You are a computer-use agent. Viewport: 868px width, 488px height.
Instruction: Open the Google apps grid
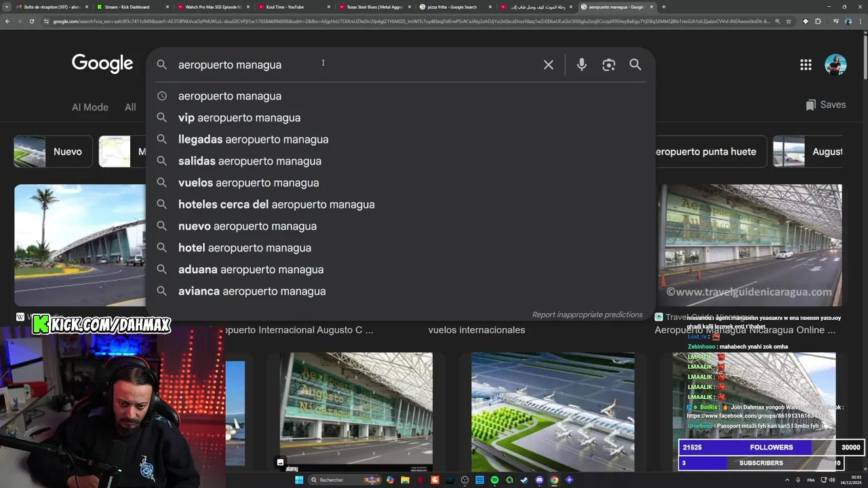point(806,64)
